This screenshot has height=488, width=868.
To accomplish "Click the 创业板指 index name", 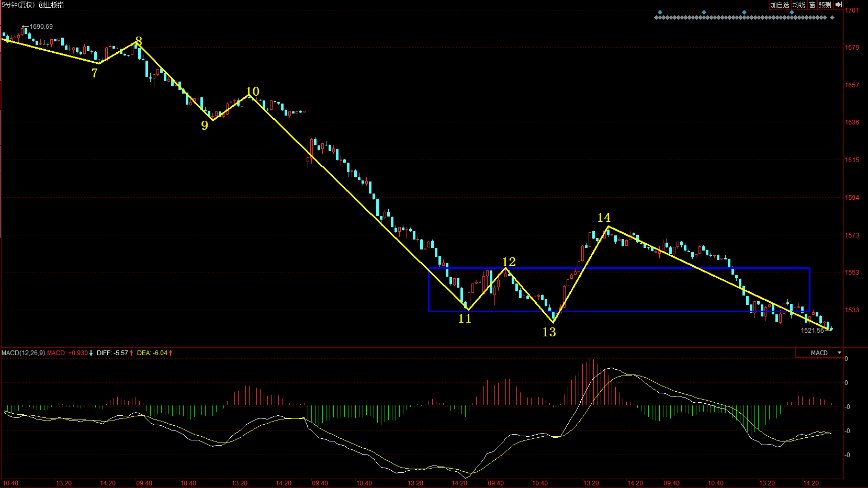I will [51, 5].
